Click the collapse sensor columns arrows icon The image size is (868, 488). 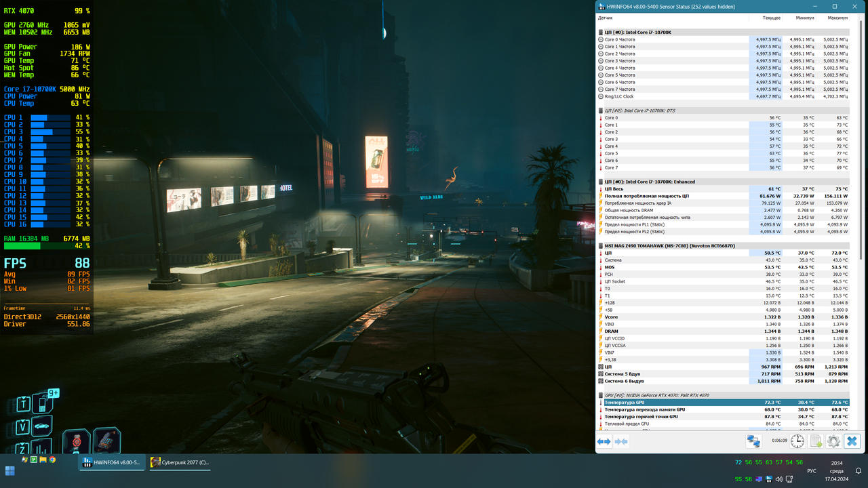pyautogui.click(x=620, y=441)
